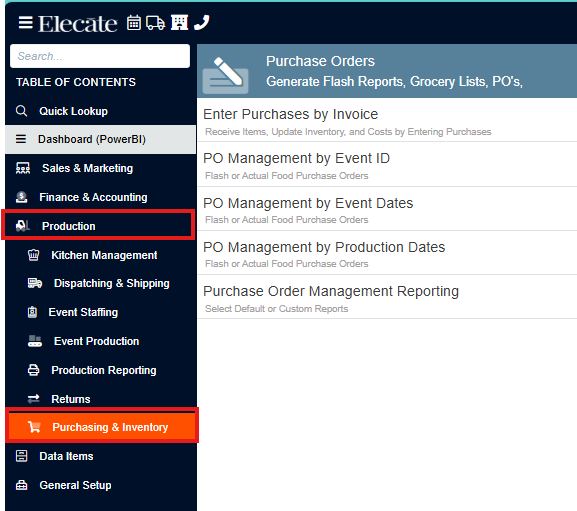Click the sidebar Search field

point(100,56)
